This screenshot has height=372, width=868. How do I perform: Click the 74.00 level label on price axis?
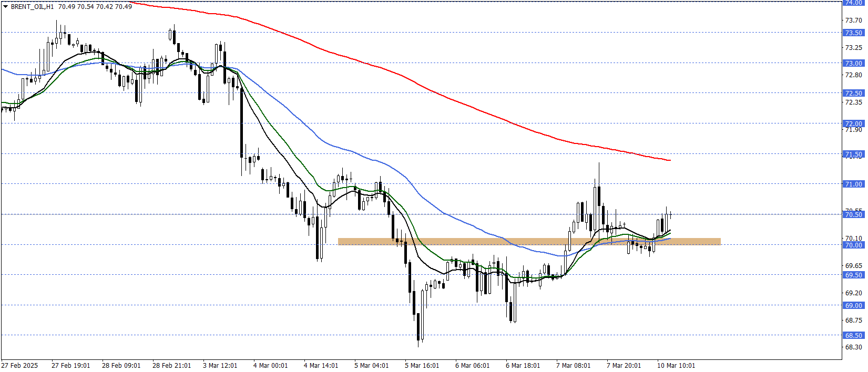pos(853,3)
